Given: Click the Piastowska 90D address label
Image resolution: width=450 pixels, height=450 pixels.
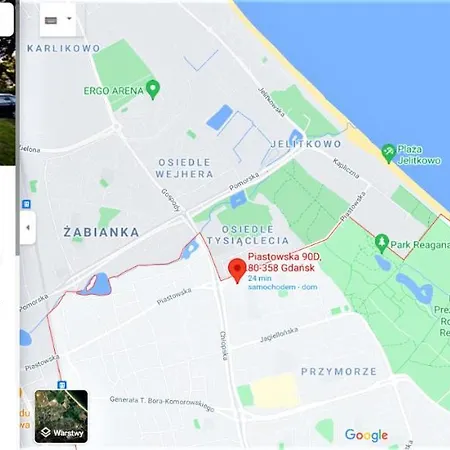Looking at the screenshot, I should pyautogui.click(x=284, y=262).
